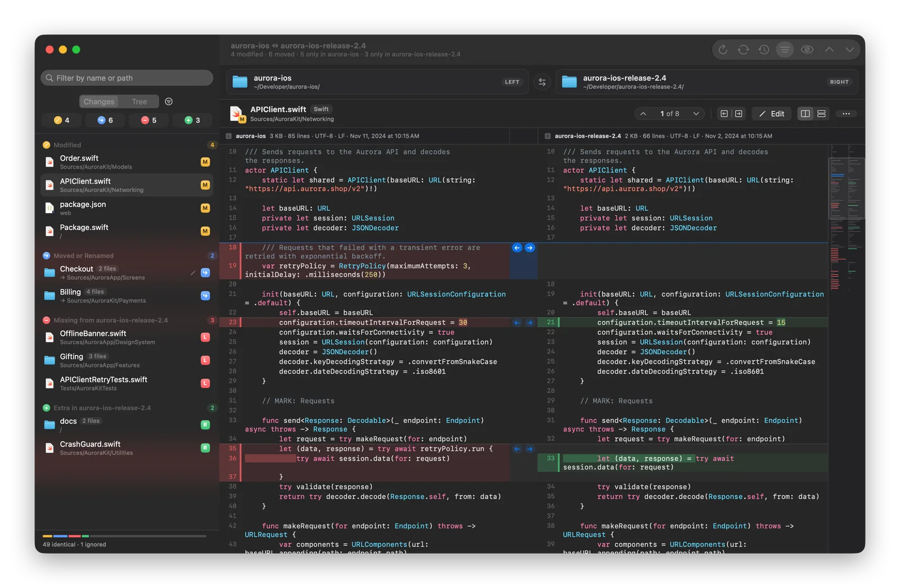Focus the Filter by name or path field
Screen dimensions: 900x588
pyautogui.click(x=127, y=78)
